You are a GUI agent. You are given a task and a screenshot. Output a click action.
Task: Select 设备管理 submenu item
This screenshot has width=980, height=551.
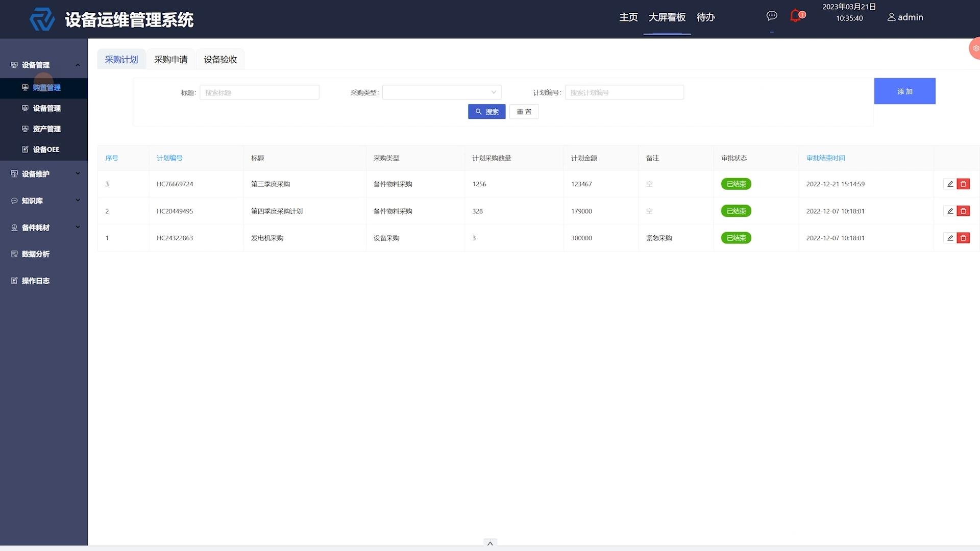(x=44, y=108)
